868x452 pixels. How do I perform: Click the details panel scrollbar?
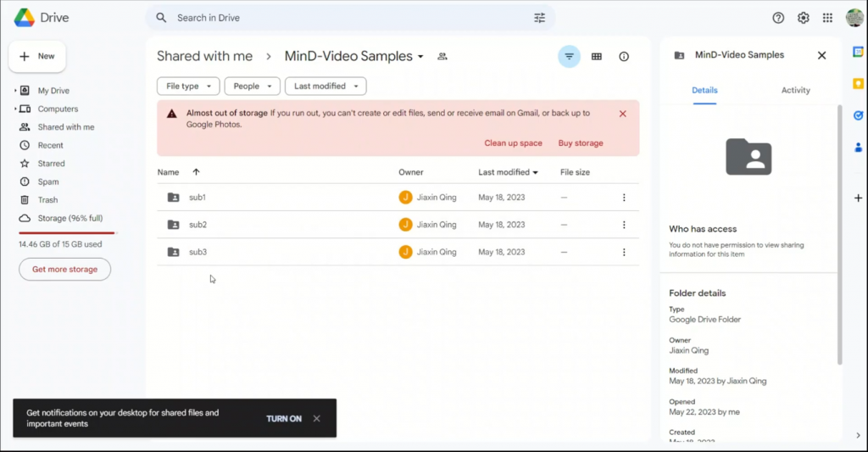pyautogui.click(x=839, y=236)
